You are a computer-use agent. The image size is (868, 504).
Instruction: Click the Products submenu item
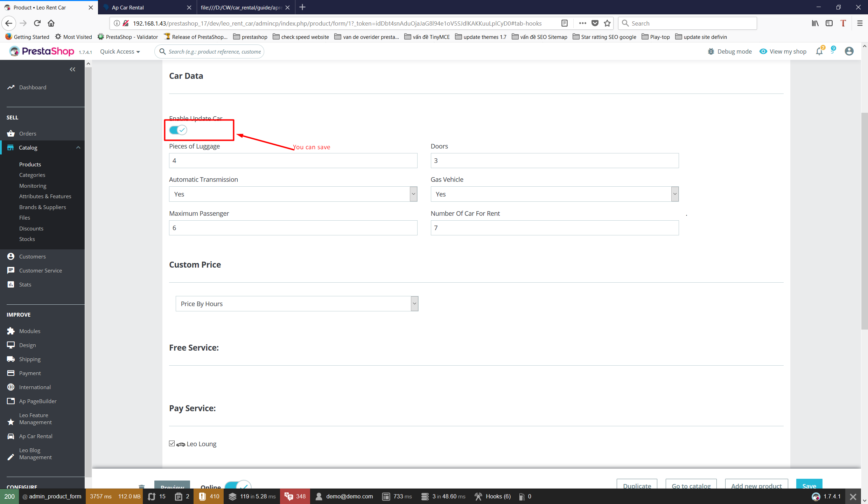(x=30, y=164)
